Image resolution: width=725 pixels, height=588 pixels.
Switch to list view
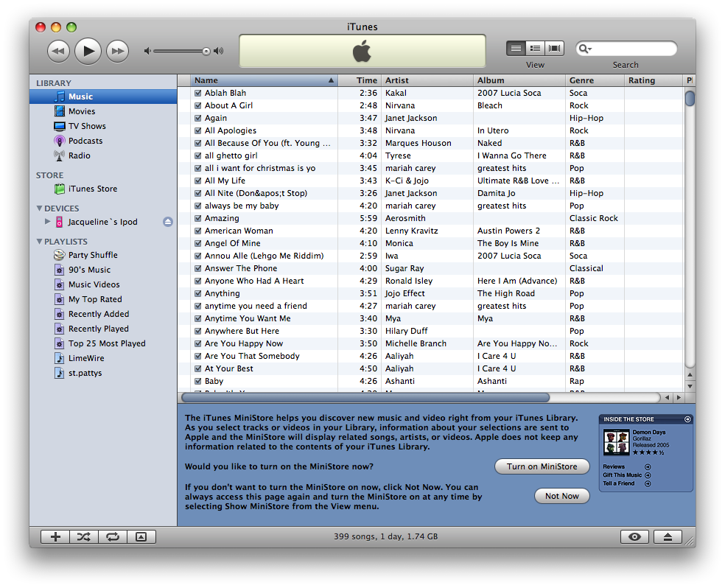pos(516,48)
